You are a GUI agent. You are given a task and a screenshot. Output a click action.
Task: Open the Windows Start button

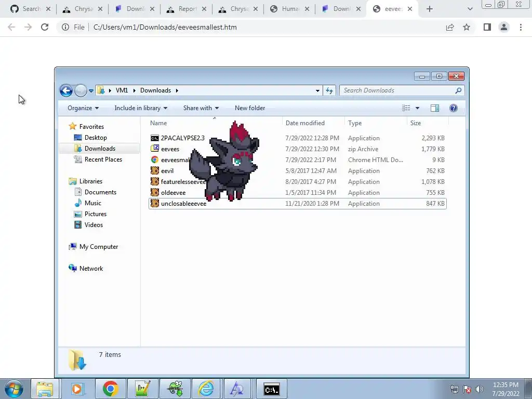14,389
